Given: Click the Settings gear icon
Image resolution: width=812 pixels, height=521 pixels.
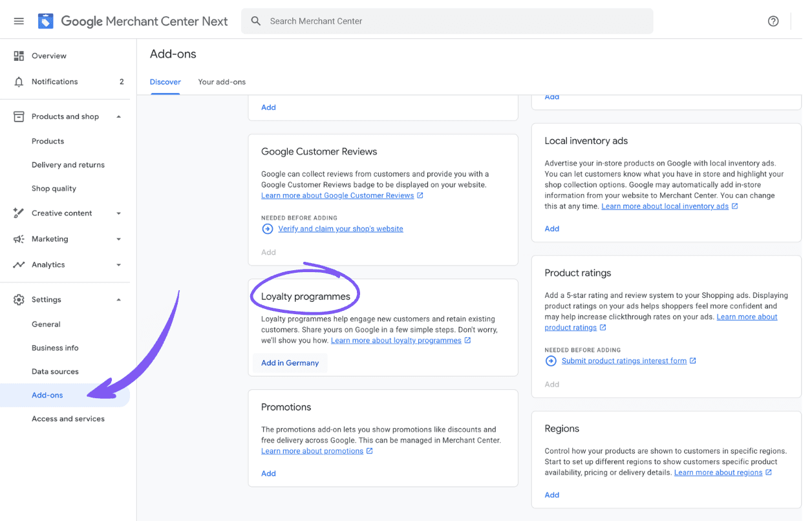Looking at the screenshot, I should 19,300.
